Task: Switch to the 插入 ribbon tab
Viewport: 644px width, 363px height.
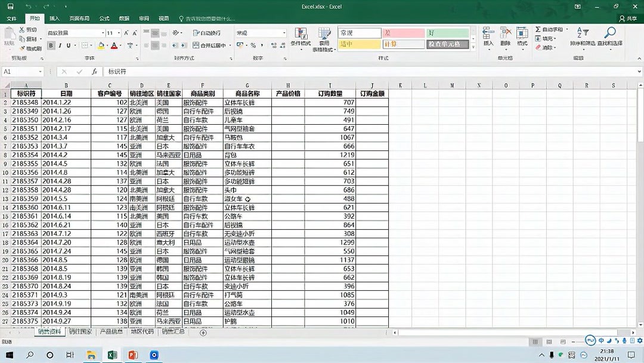Action: click(x=54, y=18)
